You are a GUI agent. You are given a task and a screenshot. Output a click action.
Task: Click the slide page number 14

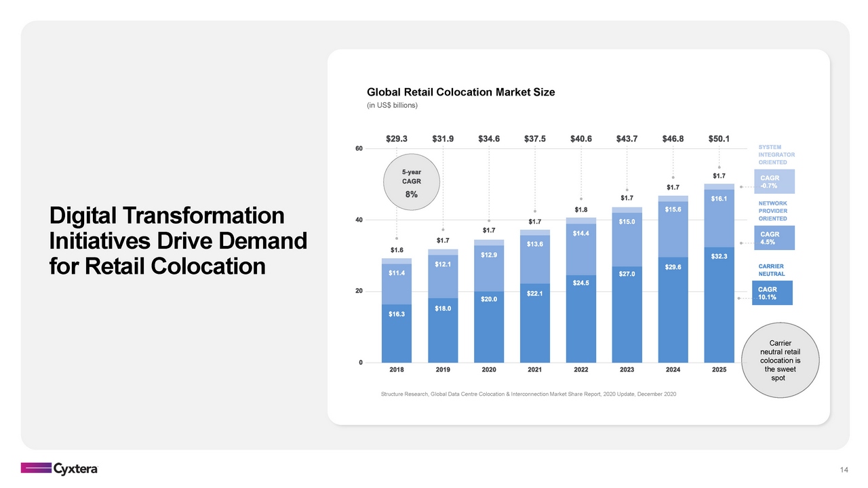[x=844, y=470]
